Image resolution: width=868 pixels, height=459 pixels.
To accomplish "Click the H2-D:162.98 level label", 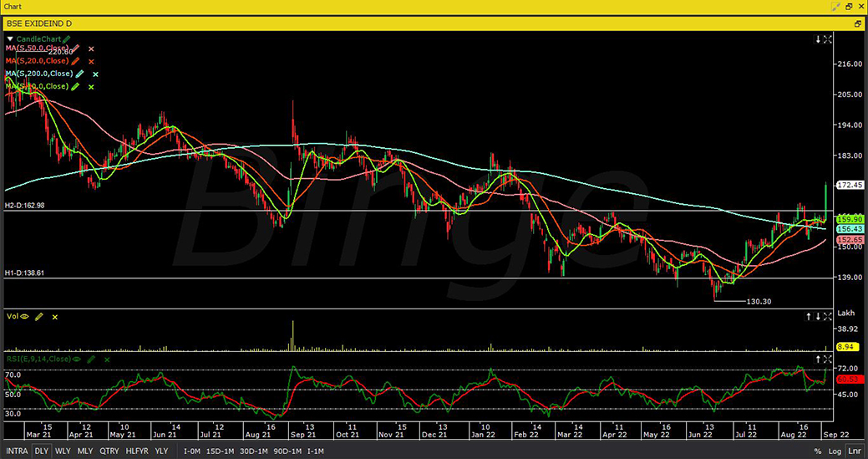I will 25,206.
